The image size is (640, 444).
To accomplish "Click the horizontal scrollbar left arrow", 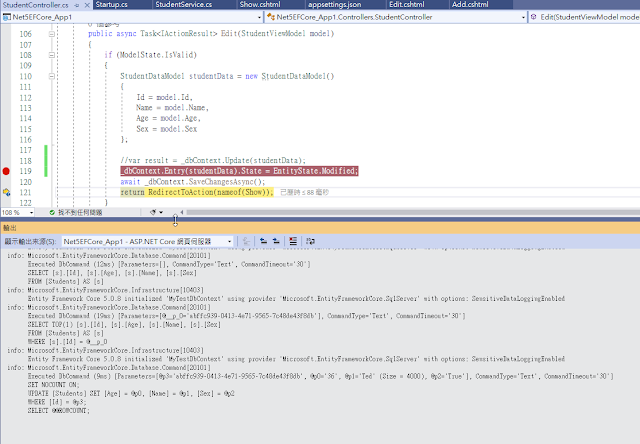I will click(182, 212).
